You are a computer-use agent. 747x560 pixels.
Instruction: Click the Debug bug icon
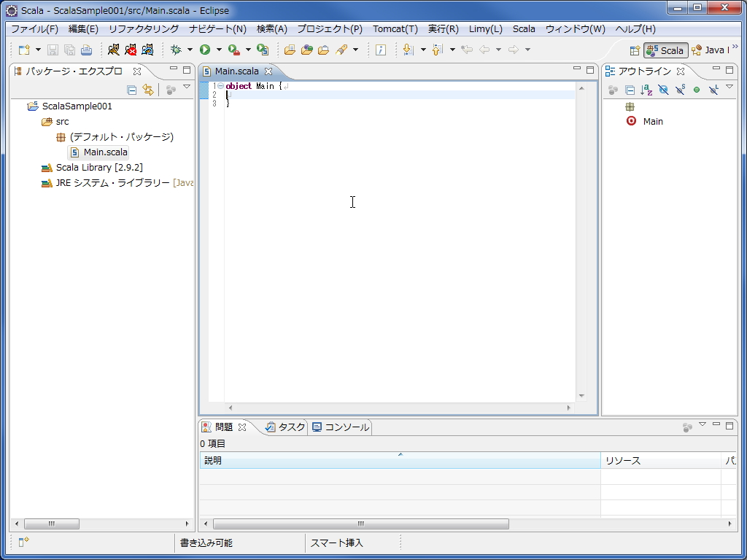coord(177,50)
